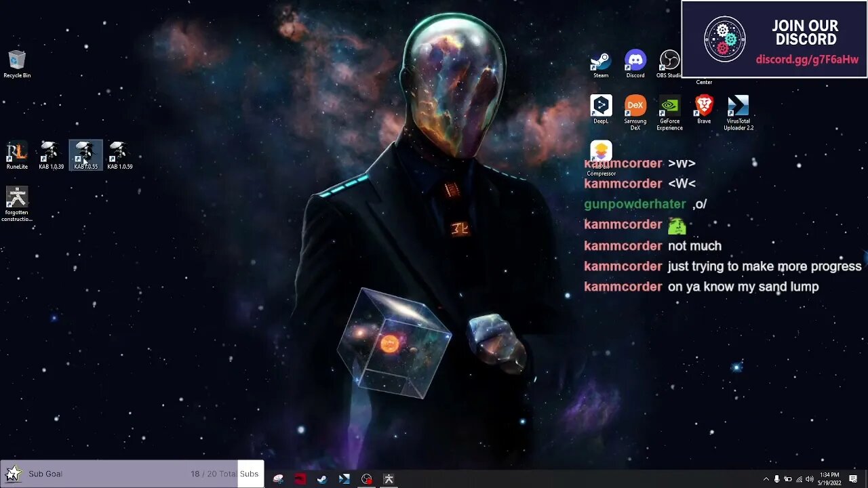Select the Discord desktop shortcut
The image size is (868, 488).
coord(635,64)
